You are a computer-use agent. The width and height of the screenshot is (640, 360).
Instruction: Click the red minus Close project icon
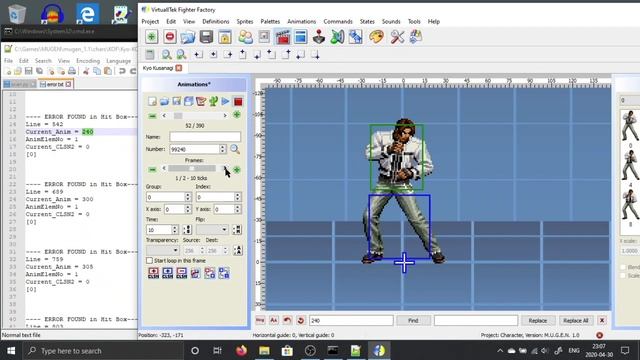pos(170,37)
